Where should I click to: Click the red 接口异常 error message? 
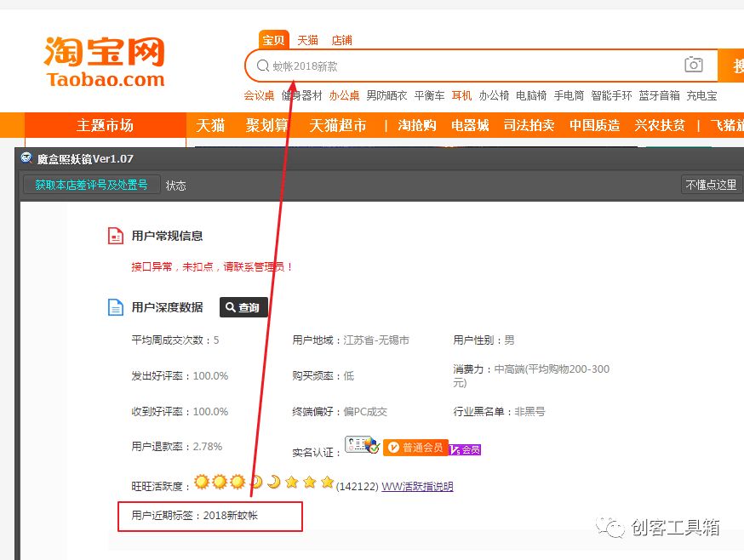212,266
